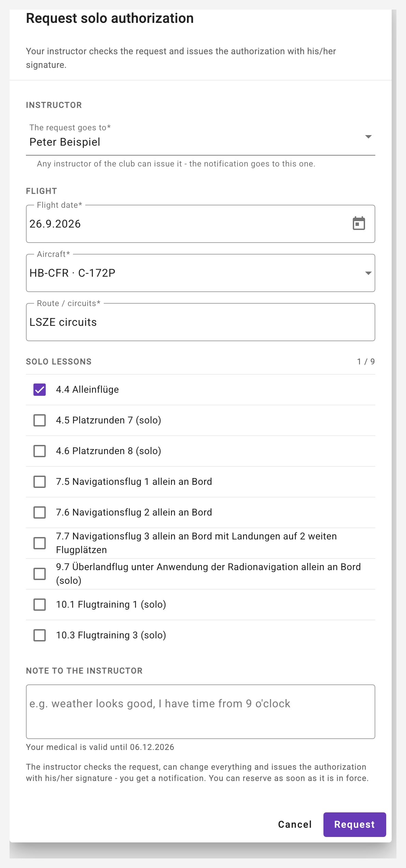Click the 'INSTRUCTOR' section heading

coord(54,105)
